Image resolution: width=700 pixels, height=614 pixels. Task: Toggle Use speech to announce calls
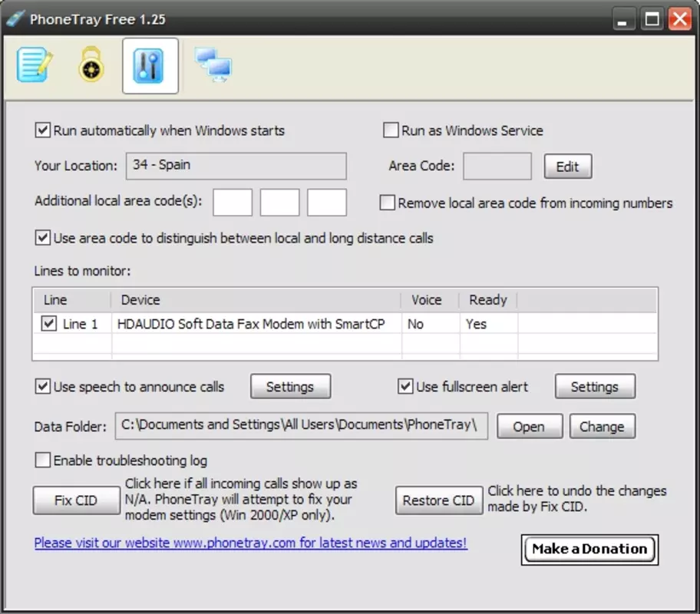pyautogui.click(x=42, y=387)
